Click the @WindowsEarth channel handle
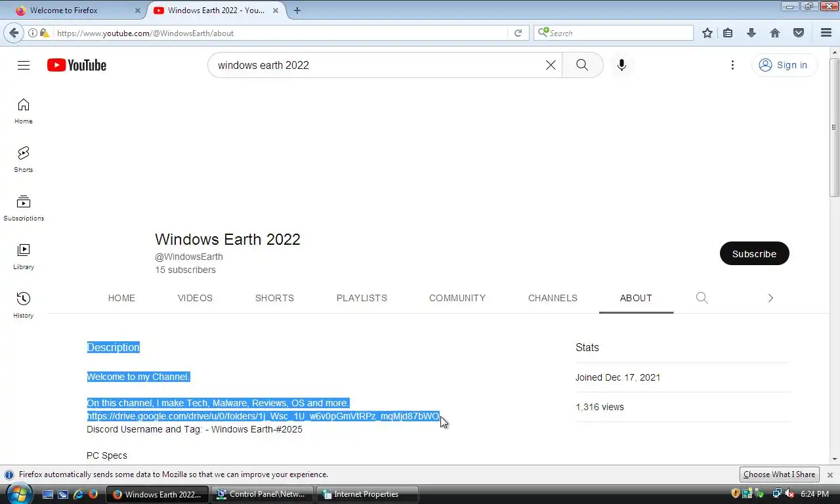Viewport: 840px width, 504px height. click(189, 257)
